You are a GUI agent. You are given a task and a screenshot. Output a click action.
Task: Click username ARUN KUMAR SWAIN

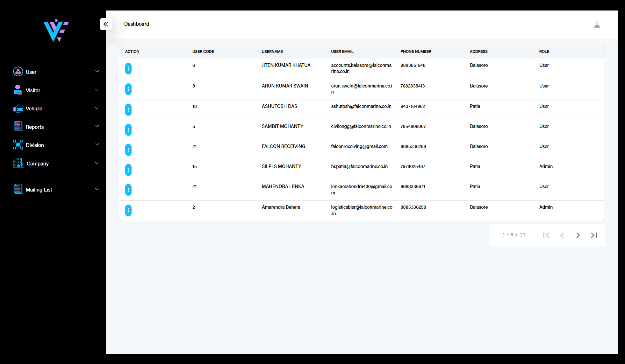[x=285, y=86]
